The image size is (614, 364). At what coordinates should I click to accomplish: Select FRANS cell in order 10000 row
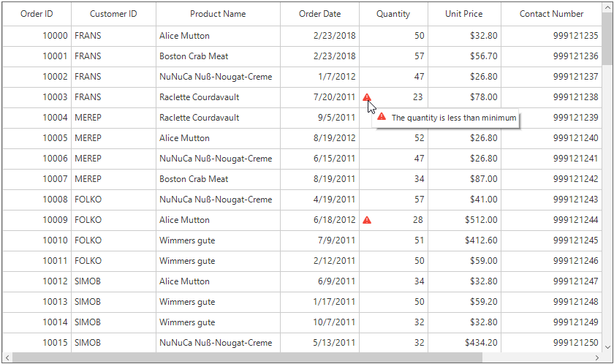113,36
